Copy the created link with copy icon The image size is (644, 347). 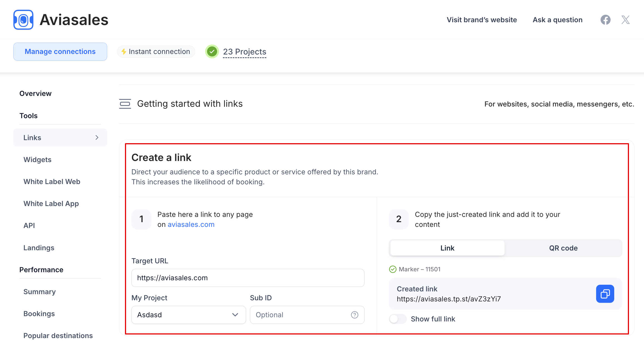[x=605, y=294]
